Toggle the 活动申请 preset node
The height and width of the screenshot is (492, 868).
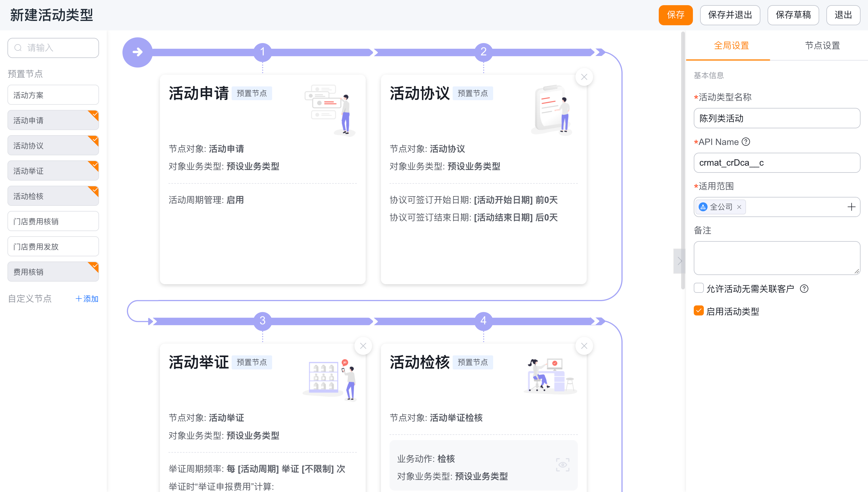pyautogui.click(x=53, y=120)
